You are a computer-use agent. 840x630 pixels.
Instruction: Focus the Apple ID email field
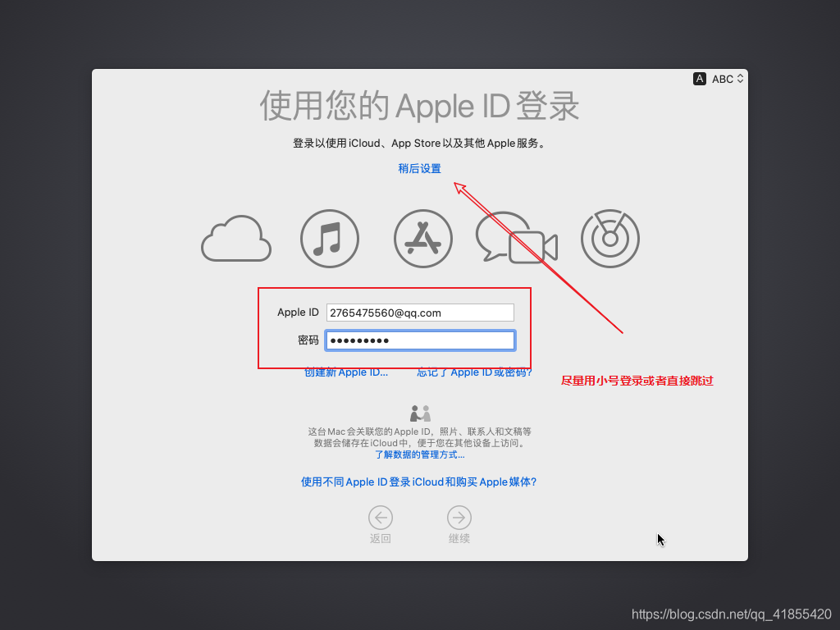[420, 313]
